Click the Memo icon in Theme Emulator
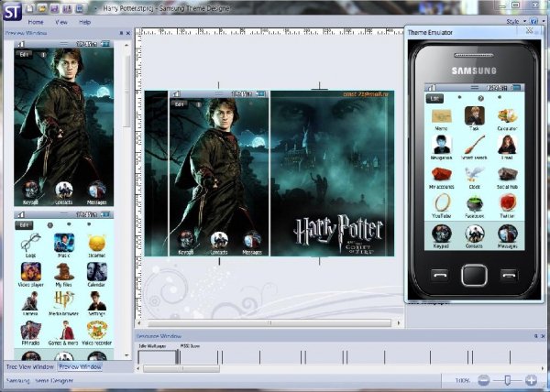The image size is (550, 392). [441, 116]
